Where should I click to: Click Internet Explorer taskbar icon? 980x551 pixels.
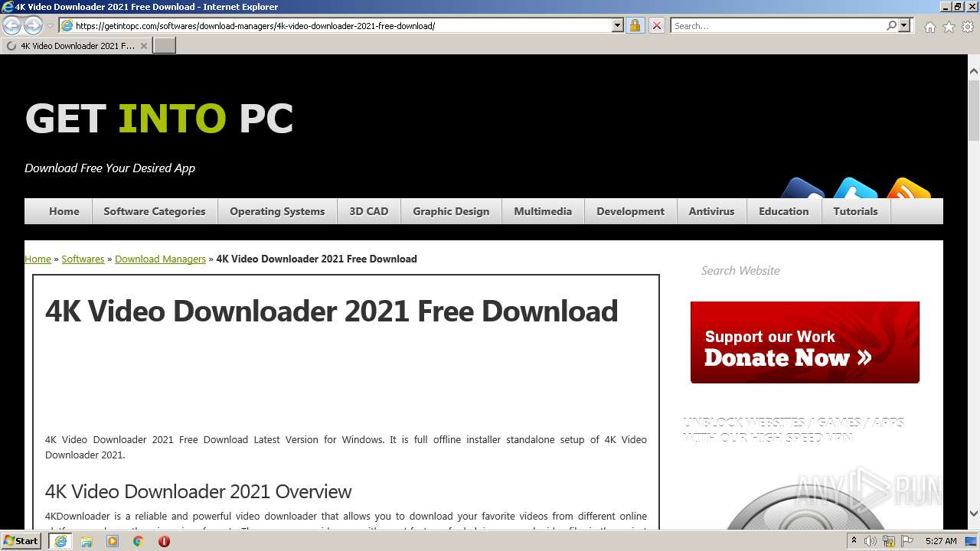[x=60, y=540]
